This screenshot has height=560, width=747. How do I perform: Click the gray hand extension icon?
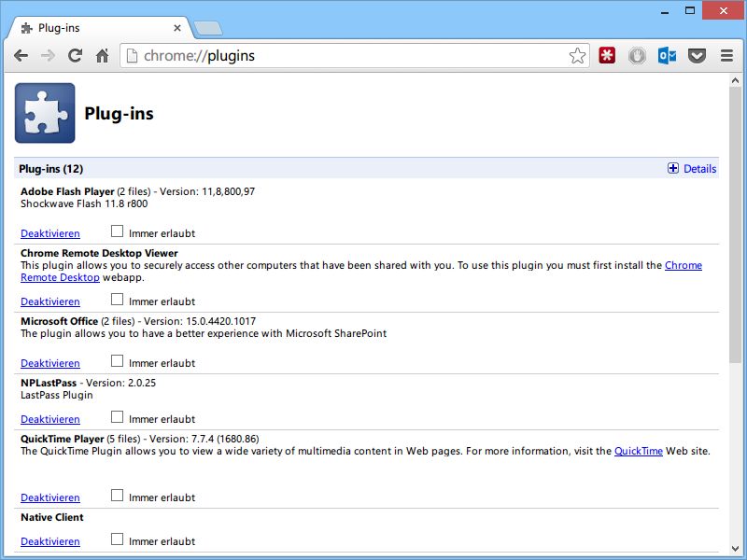point(637,56)
